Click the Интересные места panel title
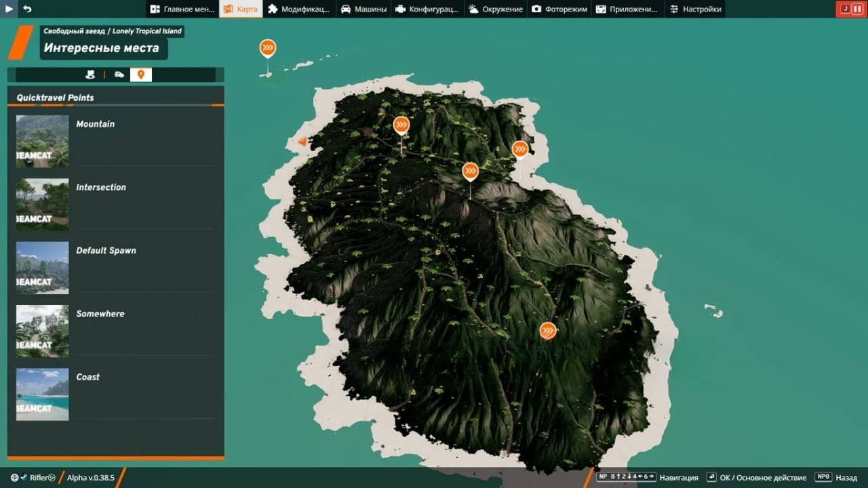Viewport: 868px width, 488px height. point(102,48)
